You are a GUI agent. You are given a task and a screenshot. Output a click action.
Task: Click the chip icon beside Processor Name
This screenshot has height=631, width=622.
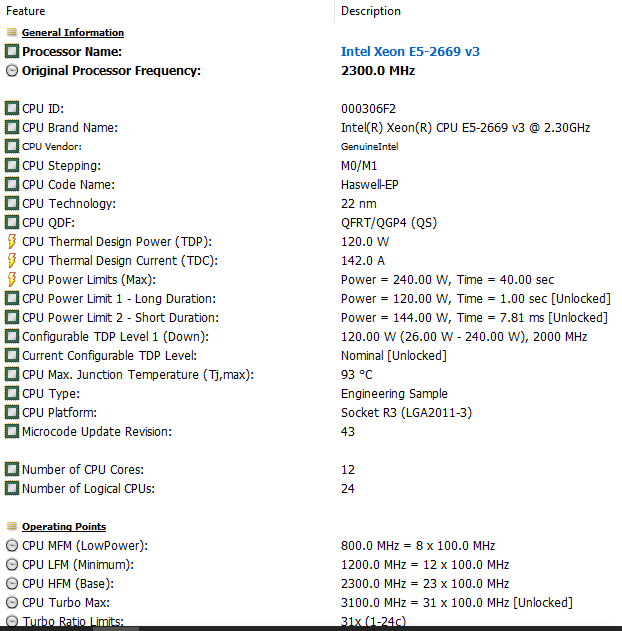(x=12, y=51)
